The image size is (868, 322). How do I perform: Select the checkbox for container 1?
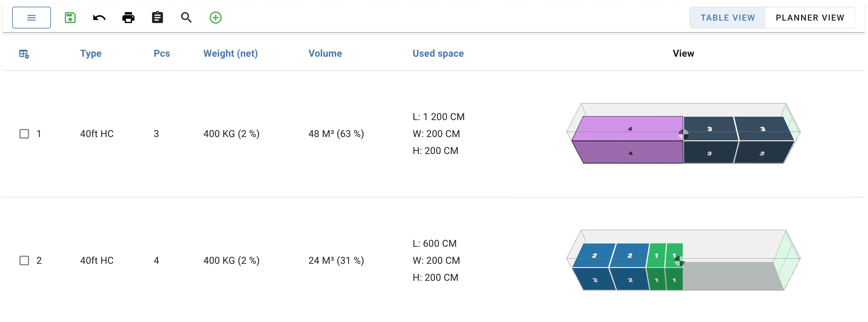point(24,134)
